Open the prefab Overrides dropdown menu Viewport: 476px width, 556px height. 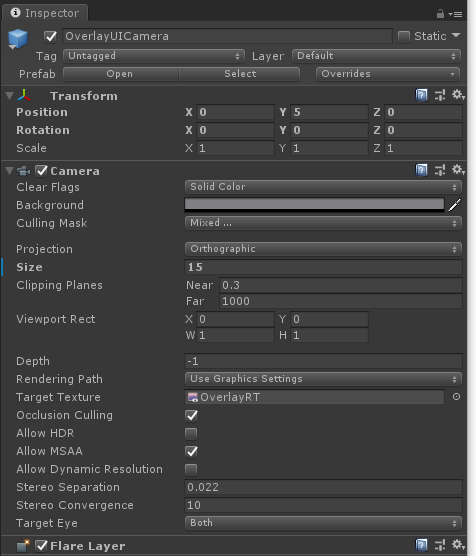click(x=388, y=74)
